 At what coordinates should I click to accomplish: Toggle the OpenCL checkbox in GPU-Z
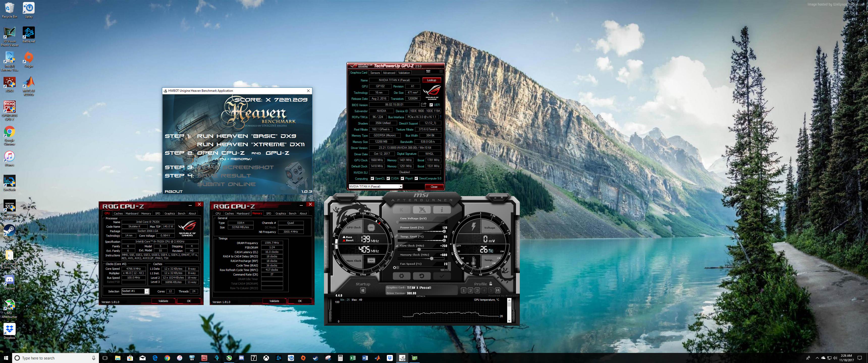[x=372, y=178]
